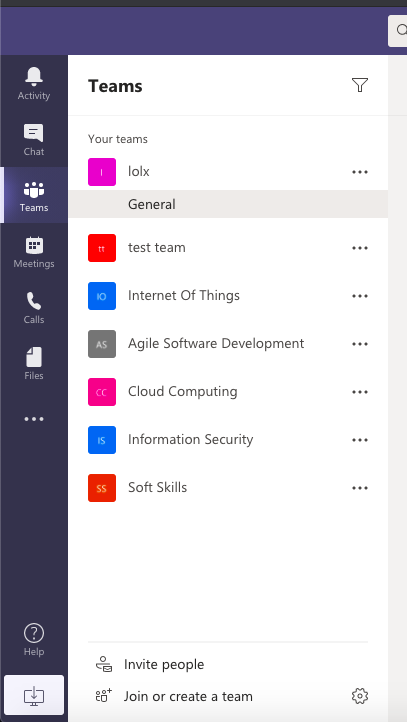Show more apps ellipsis in sidebar

click(x=34, y=419)
